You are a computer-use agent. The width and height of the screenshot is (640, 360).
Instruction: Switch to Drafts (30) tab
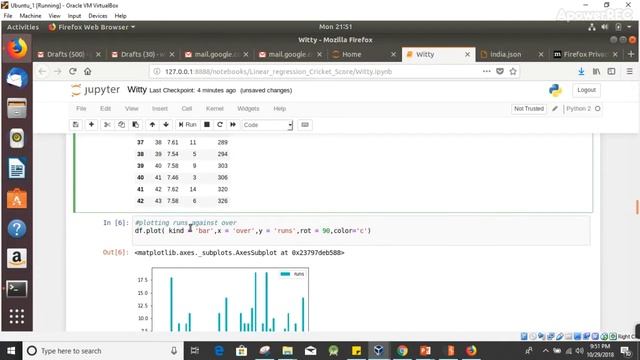click(x=142, y=54)
